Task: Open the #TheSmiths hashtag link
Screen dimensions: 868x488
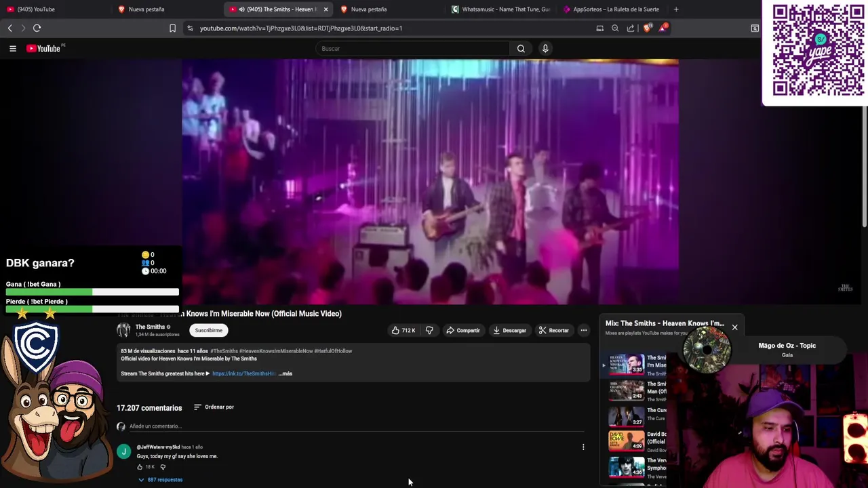Action: 224,351
